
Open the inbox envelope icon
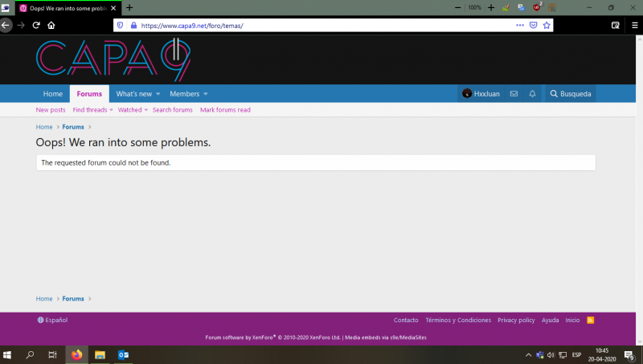click(x=514, y=94)
